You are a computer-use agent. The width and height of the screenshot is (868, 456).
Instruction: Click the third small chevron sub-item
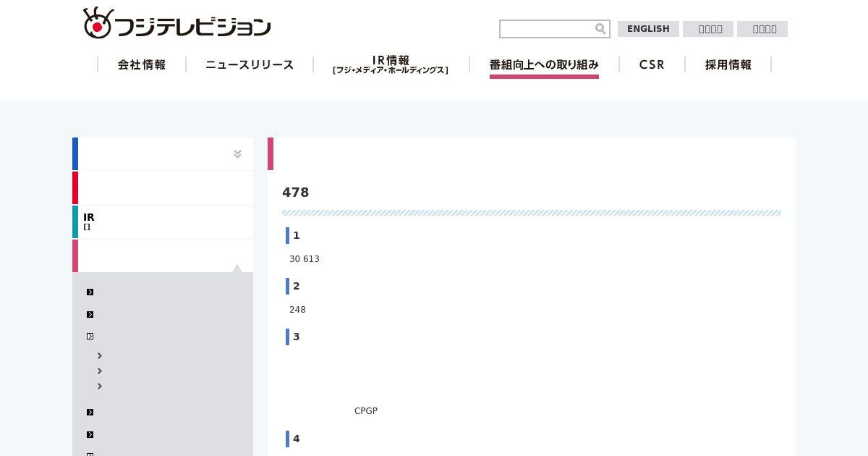coord(100,387)
